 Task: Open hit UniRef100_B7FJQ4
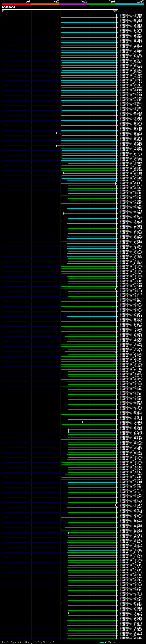131,30
